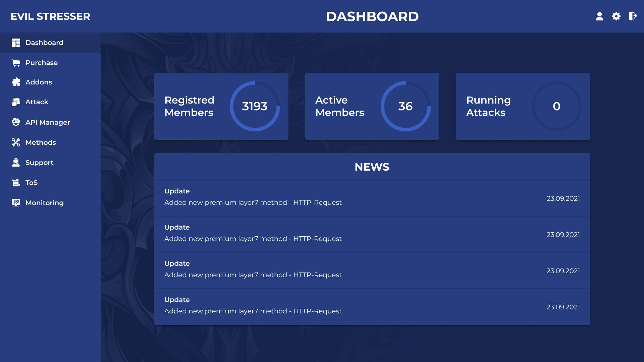Viewport: 644px width, 362px height.
Task: Go to the Monitoring menu entry
Action: click(x=50, y=203)
